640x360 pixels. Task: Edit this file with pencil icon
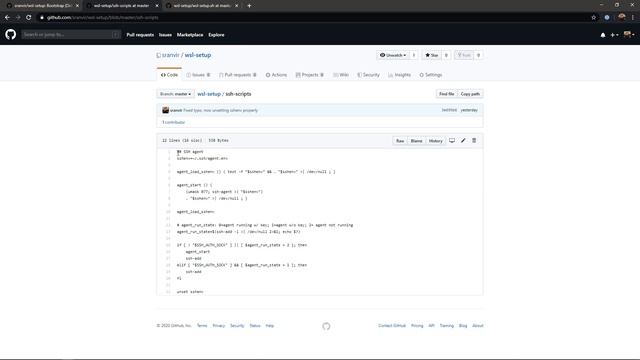pyautogui.click(x=463, y=140)
